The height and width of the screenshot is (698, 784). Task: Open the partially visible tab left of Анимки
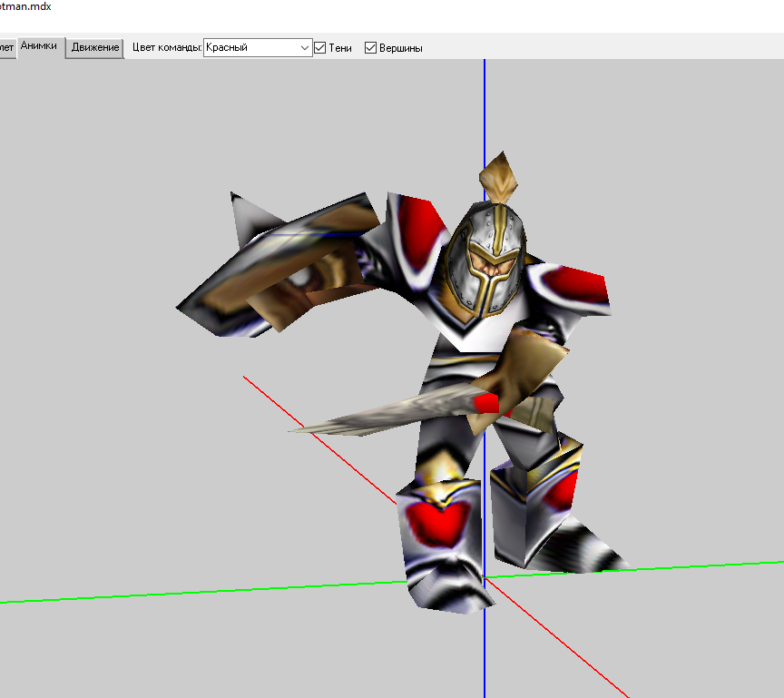click(7, 48)
